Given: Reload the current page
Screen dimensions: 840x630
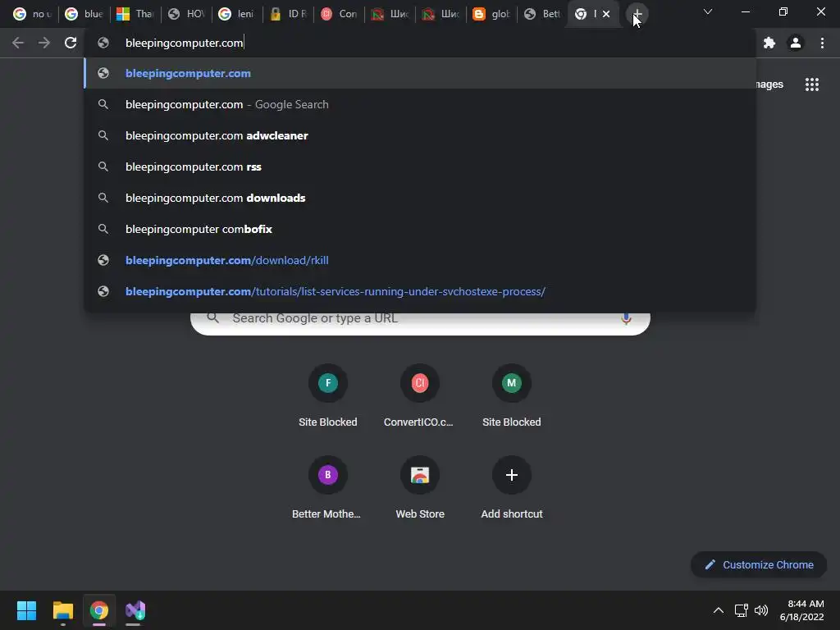Looking at the screenshot, I should [x=71, y=43].
